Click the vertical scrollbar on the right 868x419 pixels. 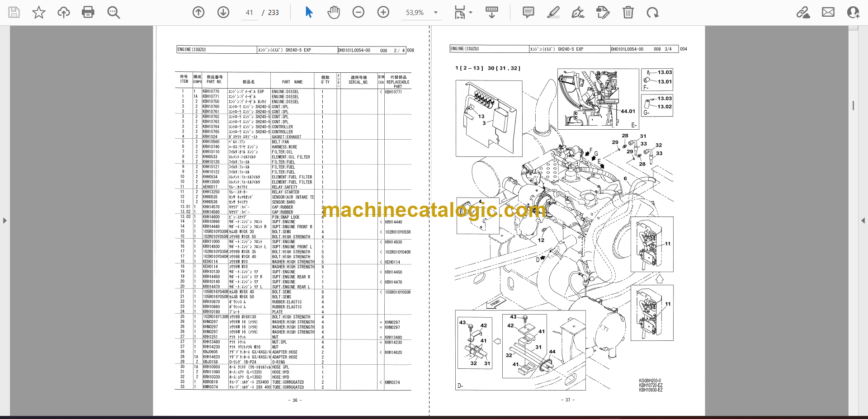[x=853, y=105]
